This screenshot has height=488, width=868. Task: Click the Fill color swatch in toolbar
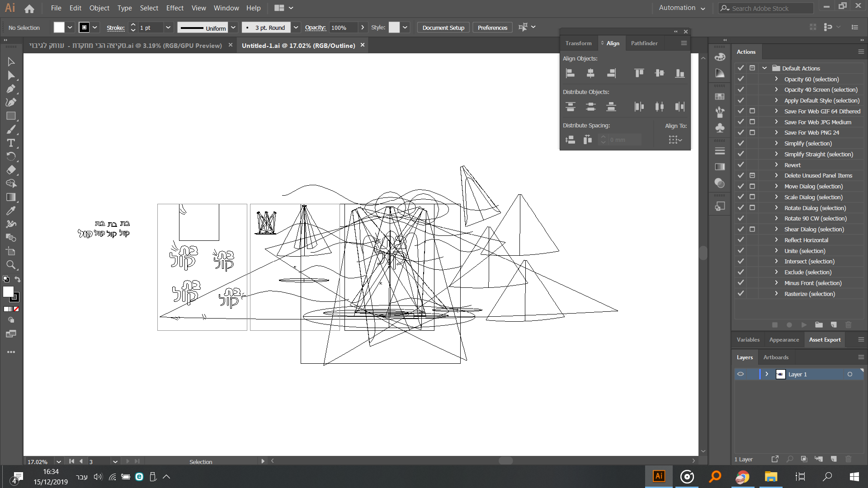[8, 292]
